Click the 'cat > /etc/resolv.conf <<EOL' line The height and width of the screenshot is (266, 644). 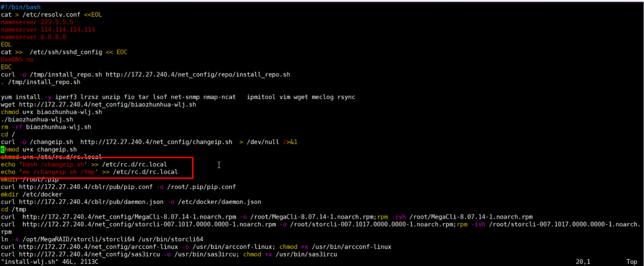pos(51,15)
